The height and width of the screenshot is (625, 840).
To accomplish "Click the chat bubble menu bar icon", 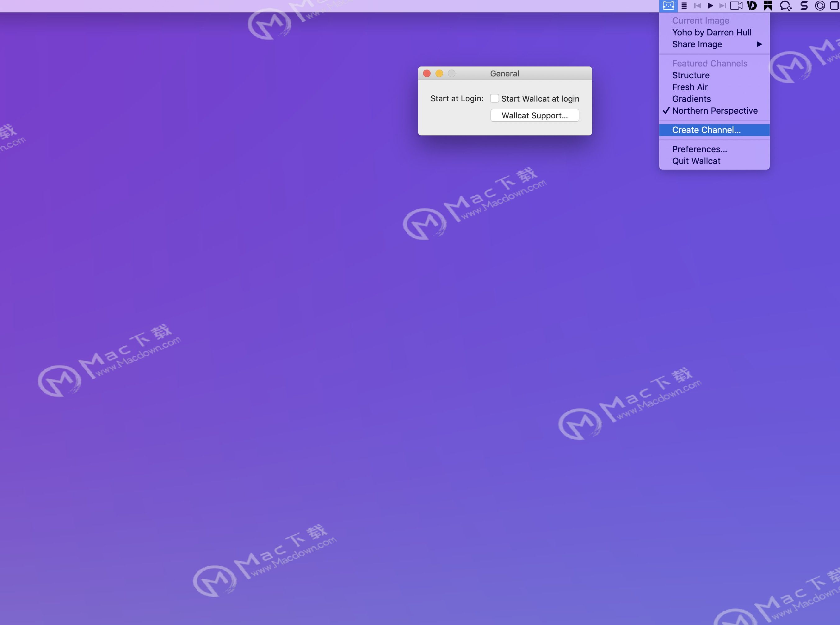I will [x=786, y=6].
